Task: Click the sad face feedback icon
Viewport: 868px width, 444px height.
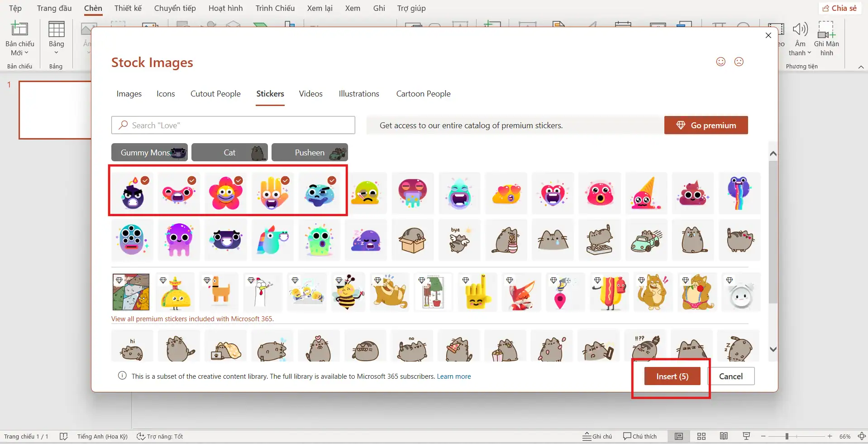Action: (739, 62)
